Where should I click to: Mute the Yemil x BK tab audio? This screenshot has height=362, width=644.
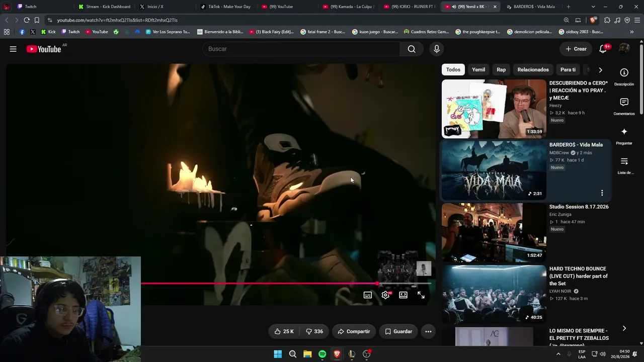[454, 7]
